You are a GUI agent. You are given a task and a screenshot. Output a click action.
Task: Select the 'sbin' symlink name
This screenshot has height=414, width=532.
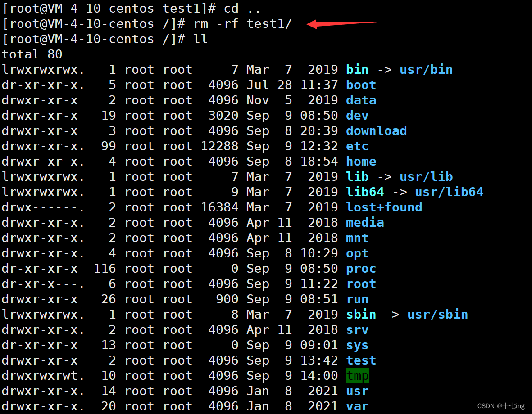point(361,314)
